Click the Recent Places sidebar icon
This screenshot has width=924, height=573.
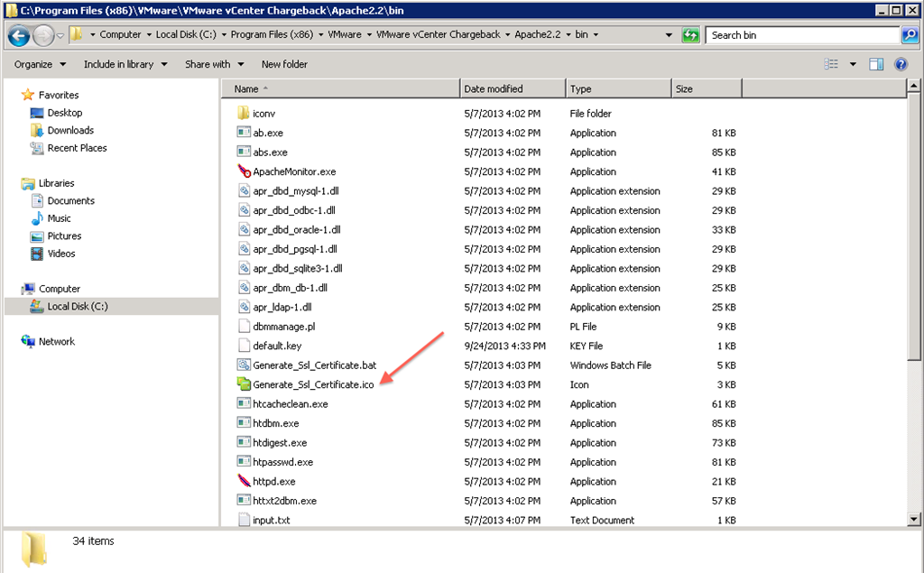(x=36, y=148)
